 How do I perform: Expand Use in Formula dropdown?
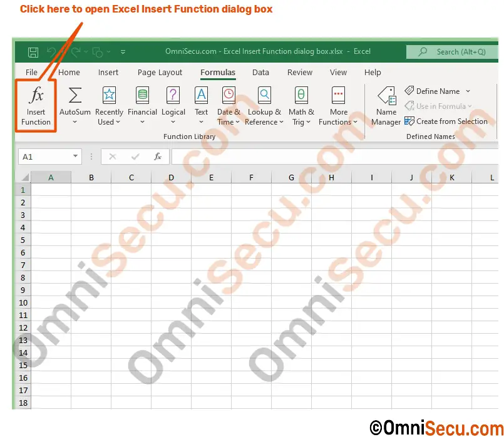tap(470, 106)
